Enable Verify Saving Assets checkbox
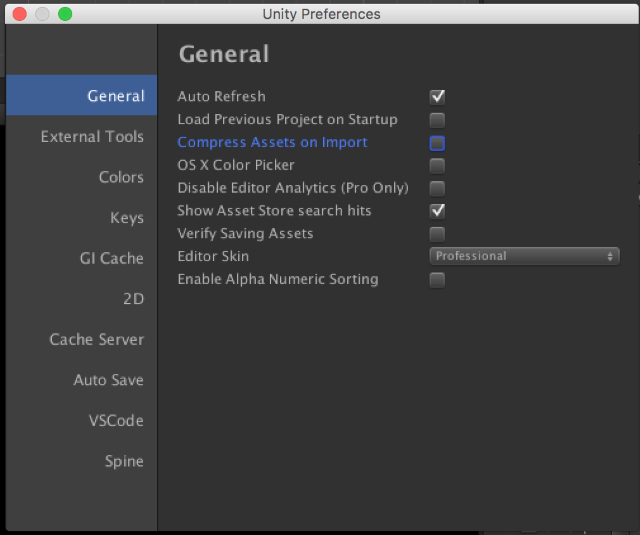The image size is (640, 535). coord(437,234)
